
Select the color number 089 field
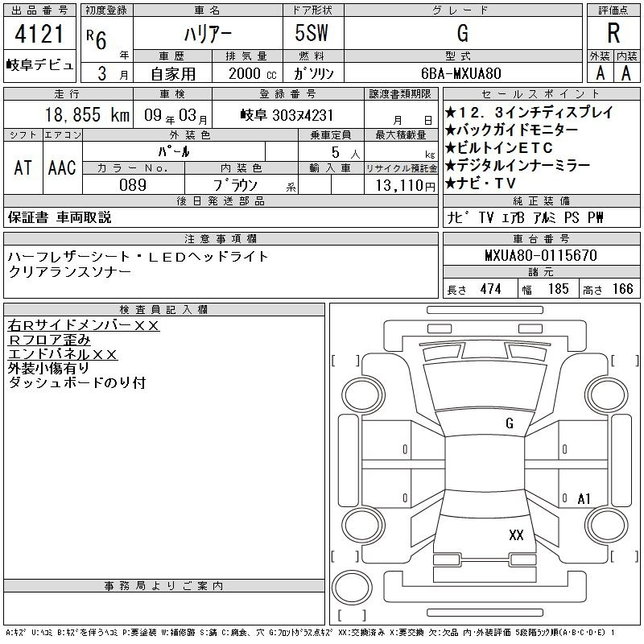(133, 185)
